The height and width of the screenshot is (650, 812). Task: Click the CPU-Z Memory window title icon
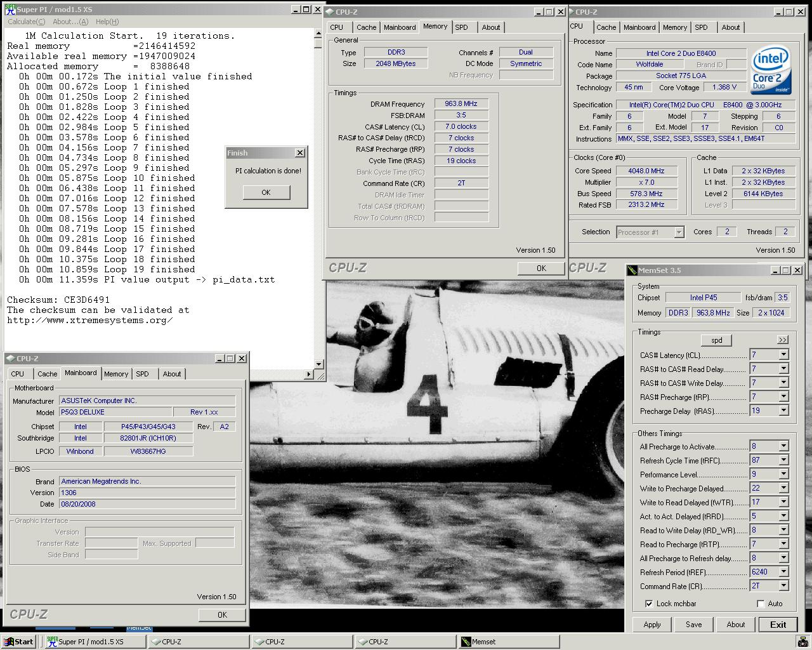coord(329,12)
